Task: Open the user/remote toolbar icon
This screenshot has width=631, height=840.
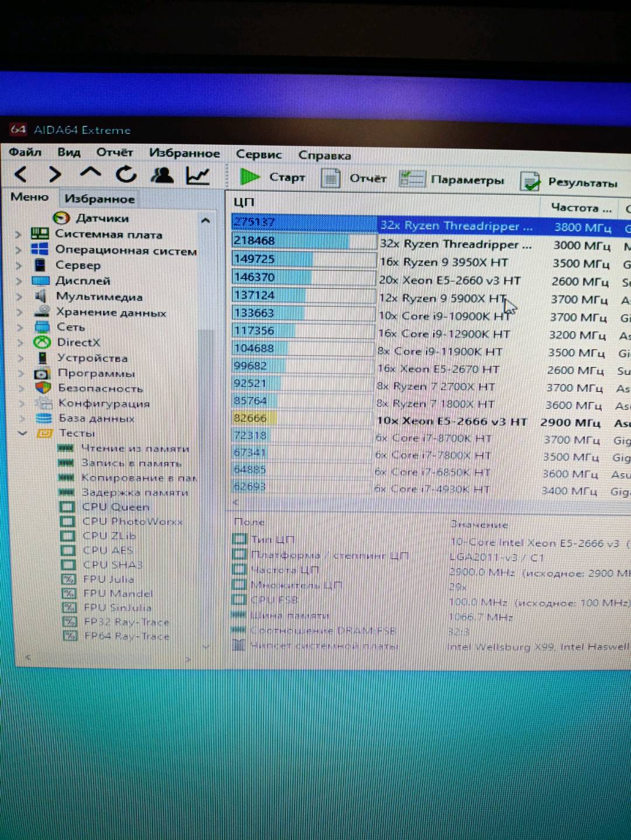Action: coord(162,175)
